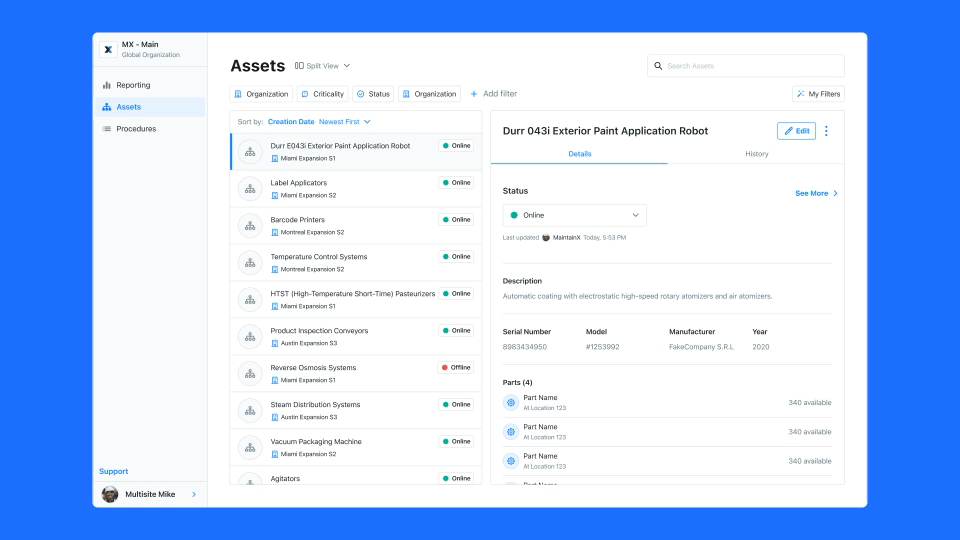Open the Split View dropdown

(323, 66)
